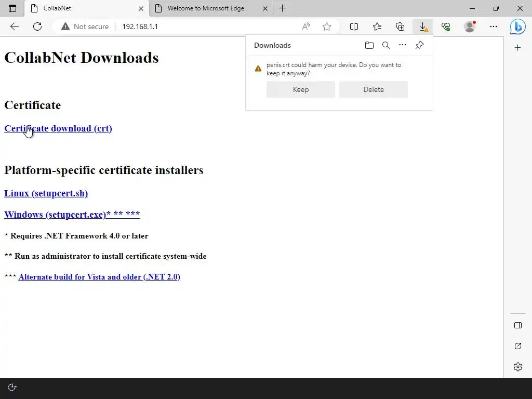532x399 pixels.
Task: Open Alternate build for Vista link
Action: (99, 277)
